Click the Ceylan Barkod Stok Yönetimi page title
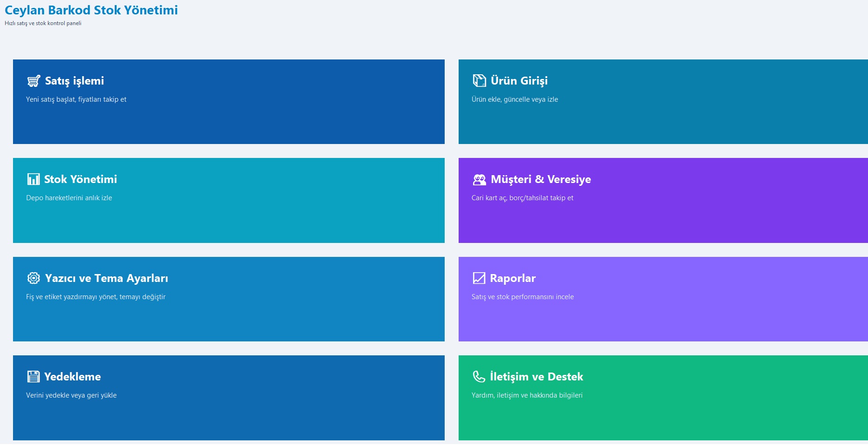Image resolution: width=868 pixels, height=445 pixels. (x=91, y=10)
